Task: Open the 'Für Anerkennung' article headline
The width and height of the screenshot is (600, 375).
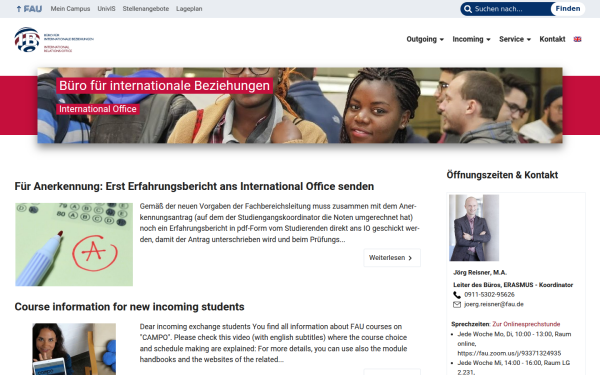Action: coord(194,186)
